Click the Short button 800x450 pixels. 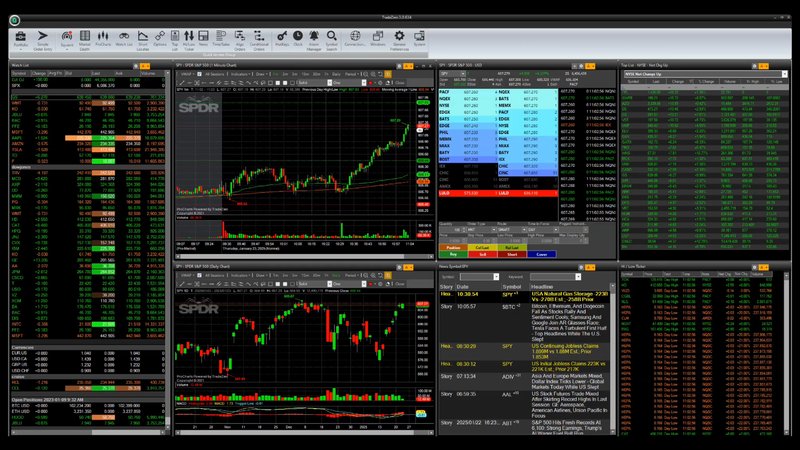pos(512,255)
